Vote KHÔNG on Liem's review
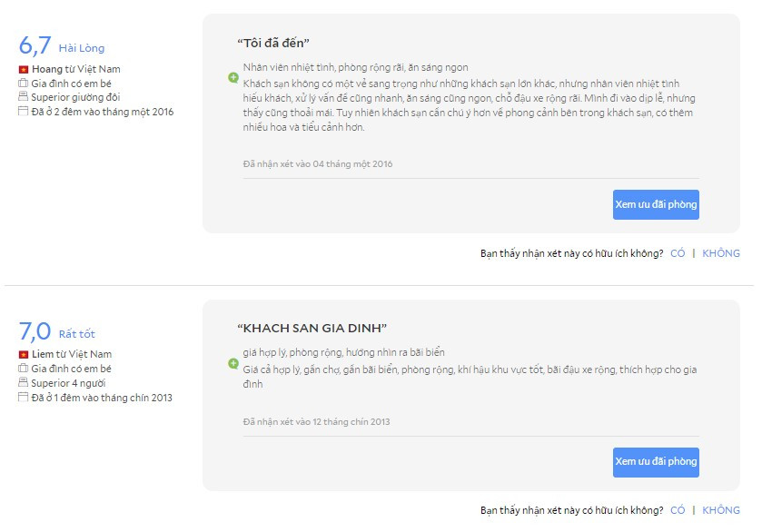The height and width of the screenshot is (532, 762). pos(721,510)
